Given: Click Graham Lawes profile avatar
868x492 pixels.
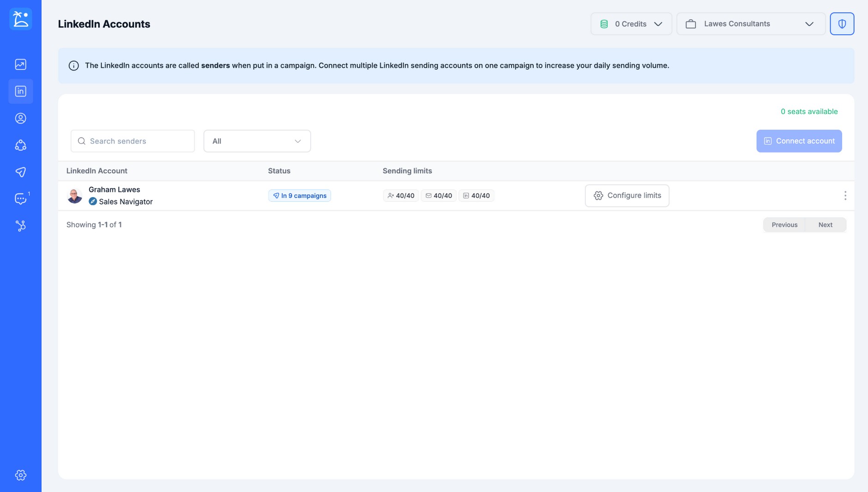Looking at the screenshot, I should click(74, 196).
